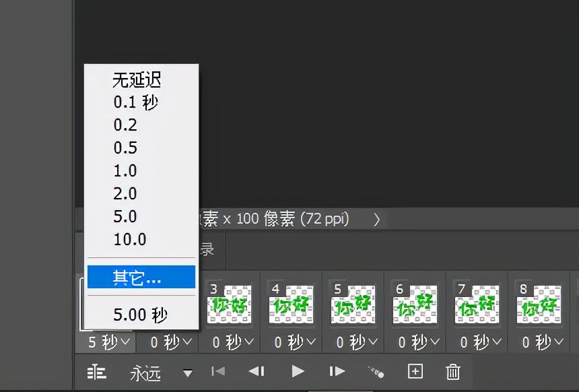
Task: Duplicate the selected frame
Action: [415, 371]
